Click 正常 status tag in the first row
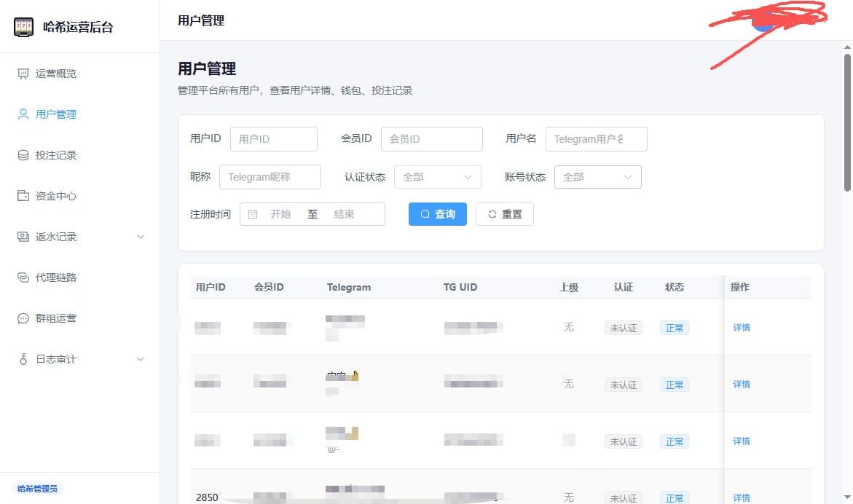The image size is (853, 504). pyautogui.click(x=674, y=328)
